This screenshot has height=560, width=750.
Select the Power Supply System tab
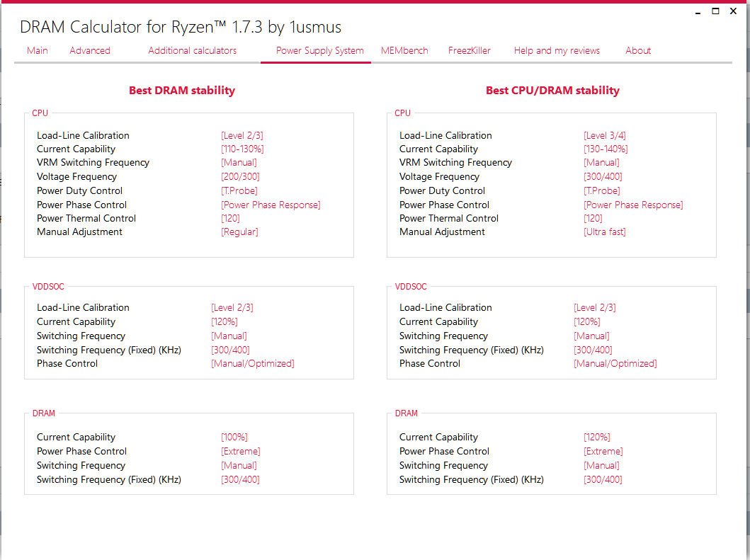click(320, 51)
